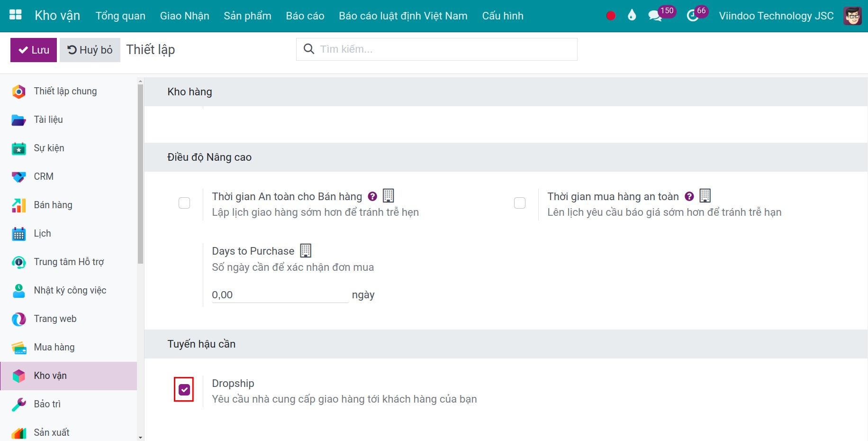Click company building icon beside Thời gian An toàn cho Bán hàng
The height and width of the screenshot is (441, 868).
(x=389, y=195)
